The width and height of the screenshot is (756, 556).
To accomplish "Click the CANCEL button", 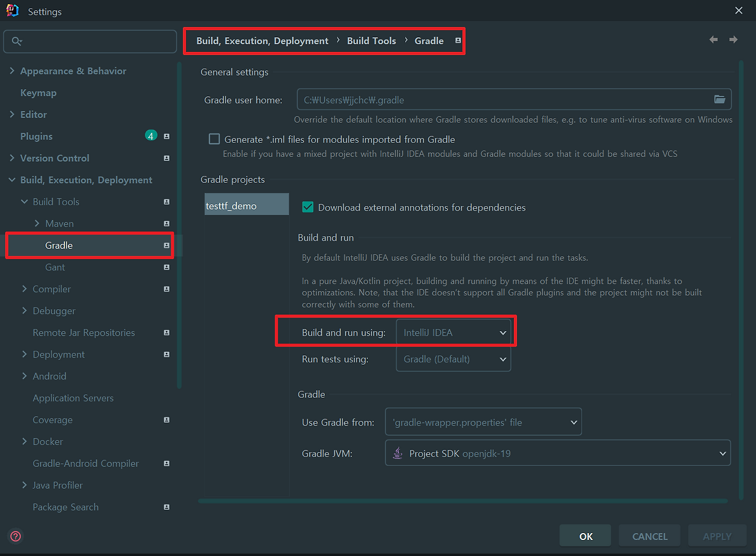I will [x=649, y=536].
